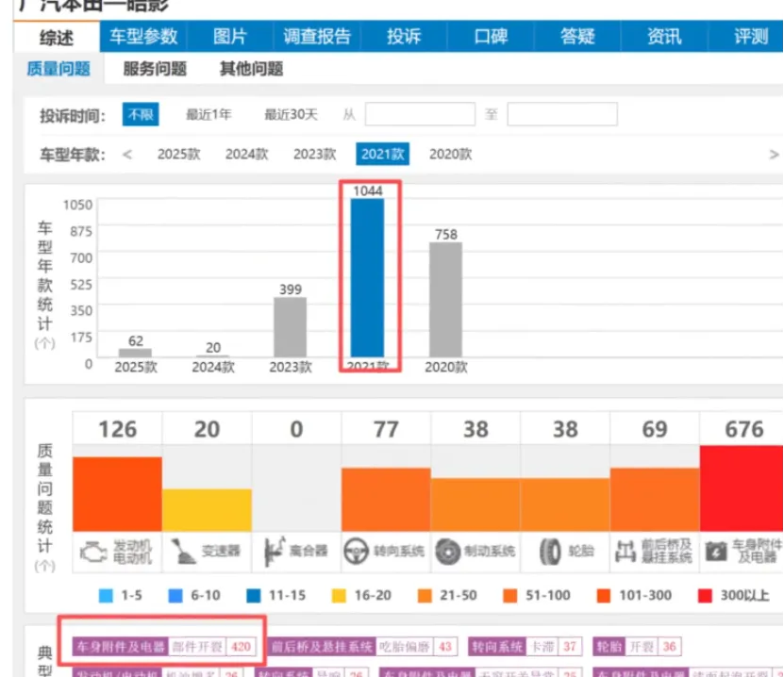
Task: Filter complaints by 最近30天
Action: (291, 114)
